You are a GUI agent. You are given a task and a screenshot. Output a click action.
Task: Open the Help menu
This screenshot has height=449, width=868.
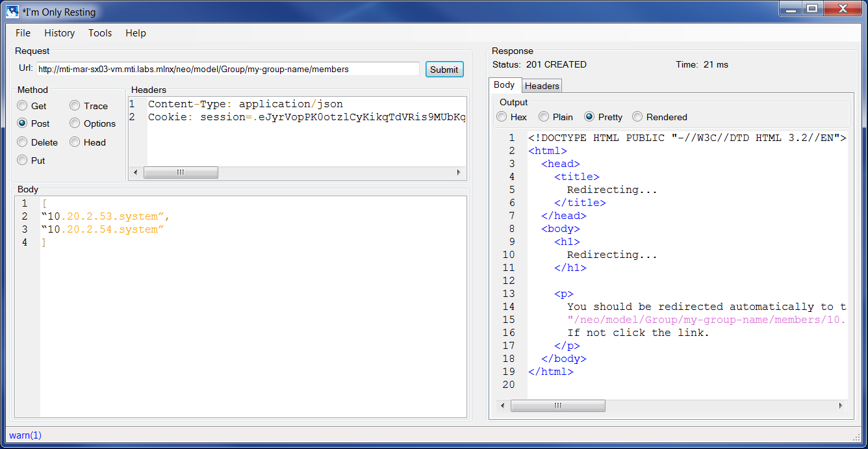(x=135, y=32)
